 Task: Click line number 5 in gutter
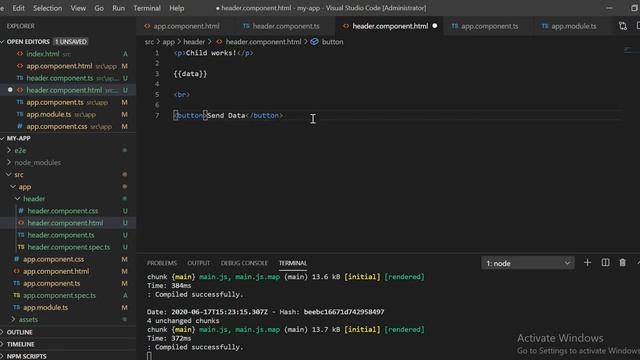click(157, 95)
